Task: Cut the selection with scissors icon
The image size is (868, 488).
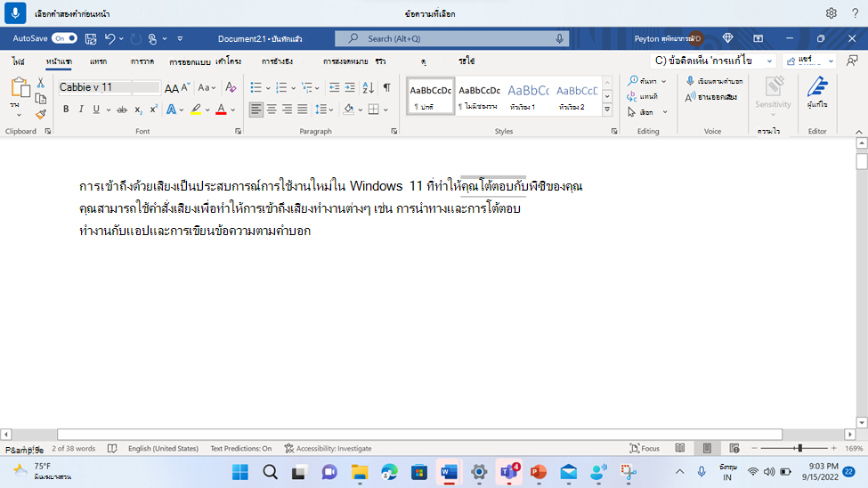Action: [x=40, y=83]
